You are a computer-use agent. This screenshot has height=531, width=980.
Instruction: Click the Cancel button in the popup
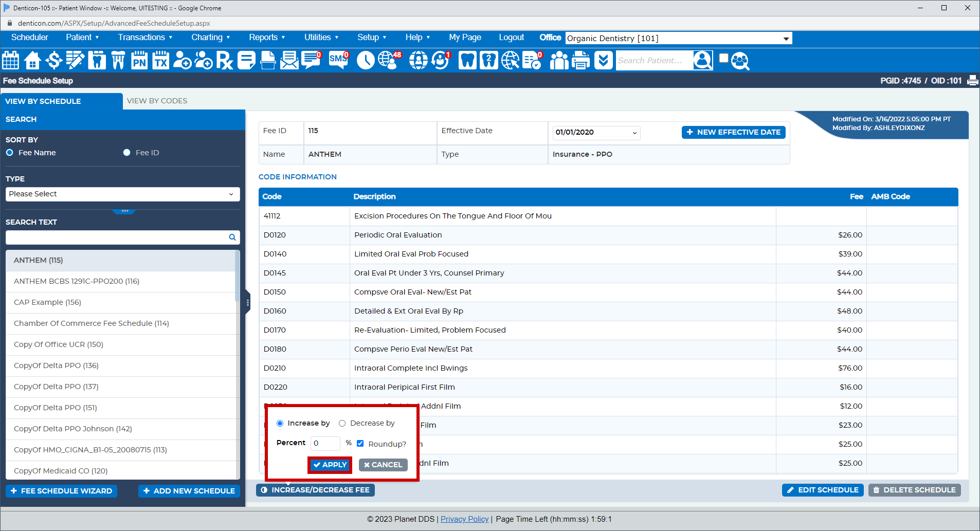point(383,465)
